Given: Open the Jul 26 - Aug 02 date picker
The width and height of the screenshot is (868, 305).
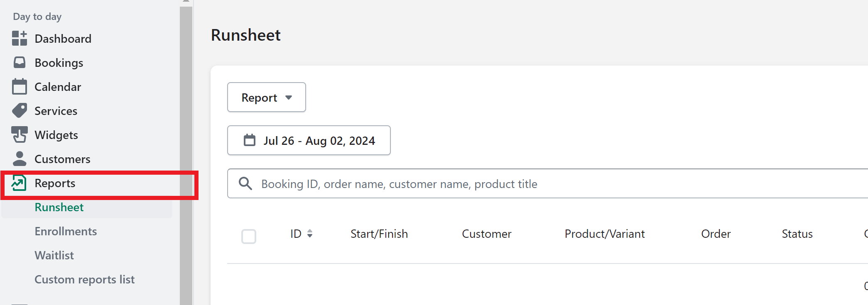Looking at the screenshot, I should pyautogui.click(x=309, y=140).
